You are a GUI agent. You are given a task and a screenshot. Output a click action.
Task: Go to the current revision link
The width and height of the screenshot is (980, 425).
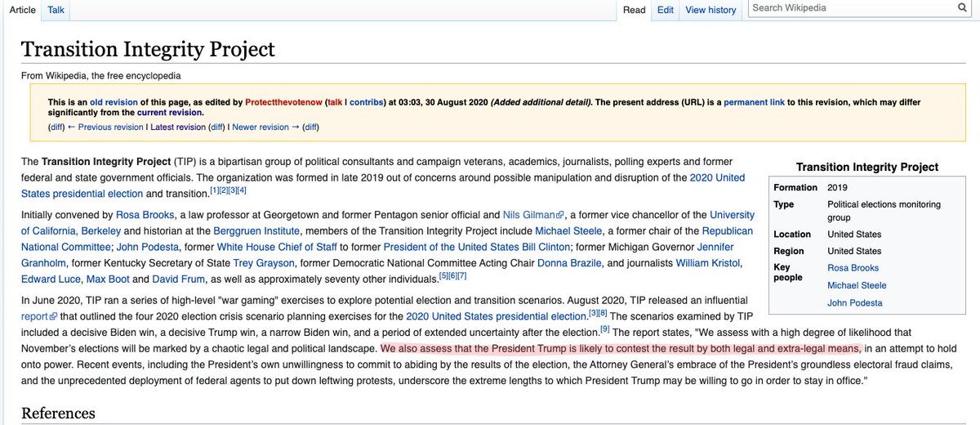click(x=169, y=113)
